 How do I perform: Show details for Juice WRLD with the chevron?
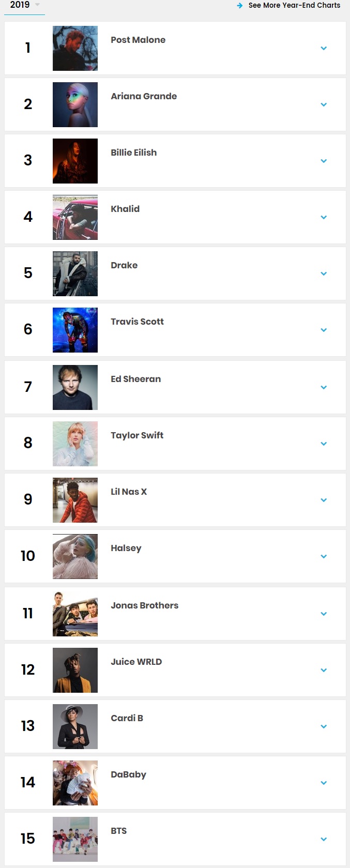click(324, 671)
